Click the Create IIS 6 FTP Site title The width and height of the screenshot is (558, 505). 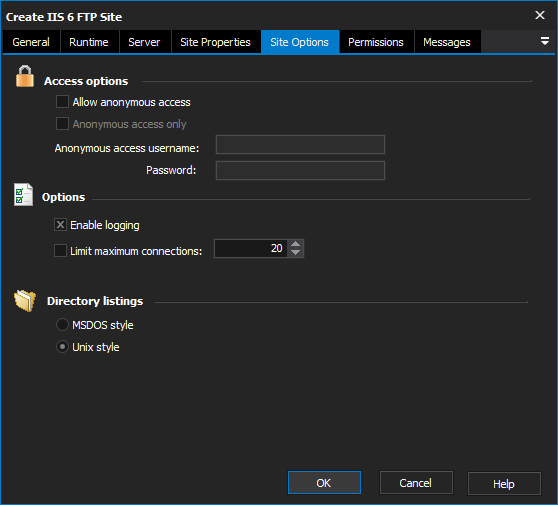(64, 17)
